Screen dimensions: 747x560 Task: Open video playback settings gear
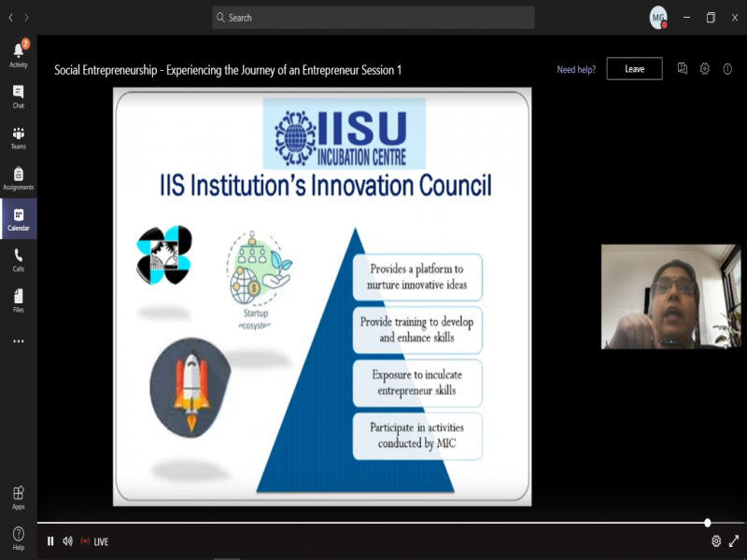click(716, 540)
